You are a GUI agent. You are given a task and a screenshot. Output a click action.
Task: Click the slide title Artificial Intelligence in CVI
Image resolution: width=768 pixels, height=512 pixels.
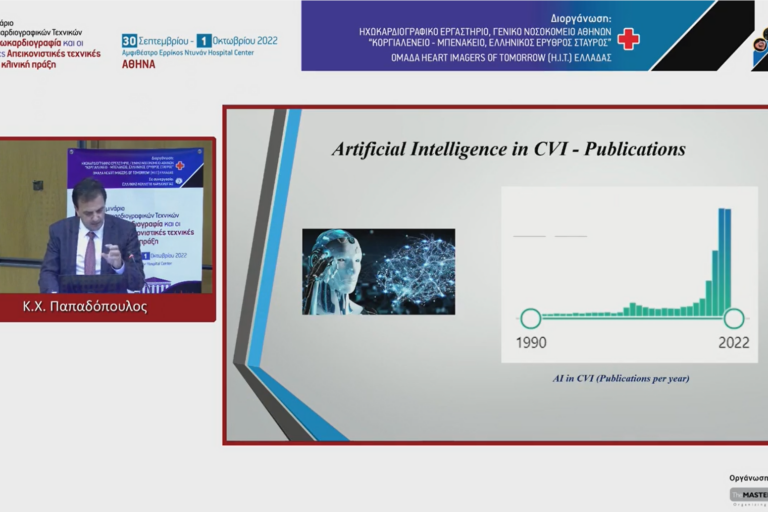click(508, 149)
